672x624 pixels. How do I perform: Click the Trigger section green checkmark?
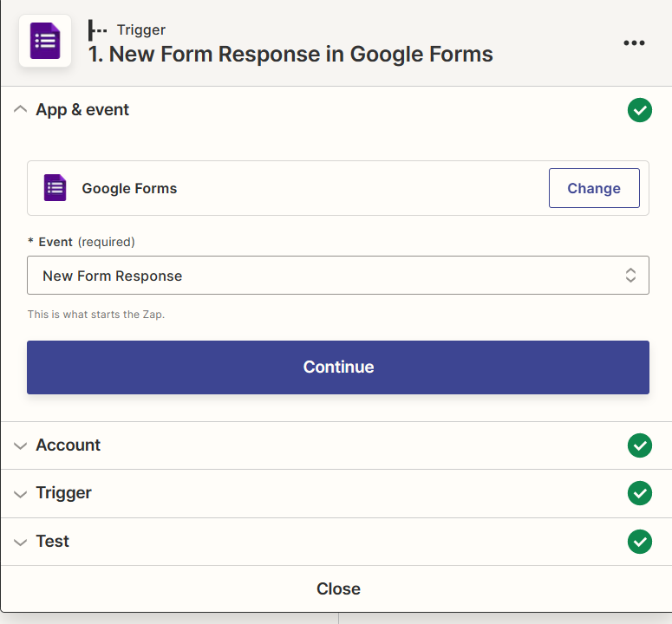(639, 493)
